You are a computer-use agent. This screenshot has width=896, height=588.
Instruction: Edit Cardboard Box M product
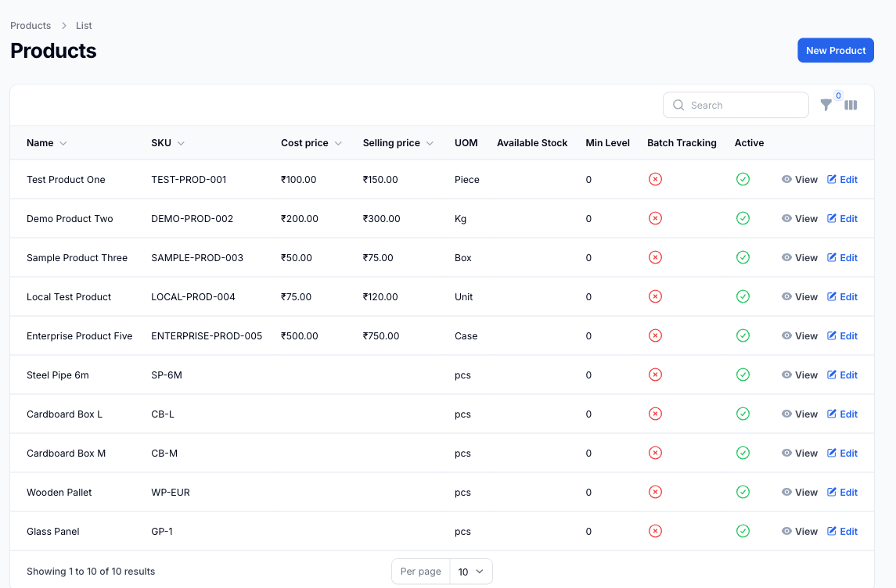(842, 454)
